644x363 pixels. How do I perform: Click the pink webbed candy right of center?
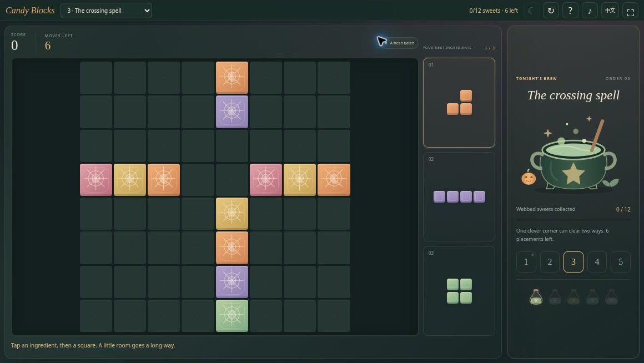(x=266, y=179)
